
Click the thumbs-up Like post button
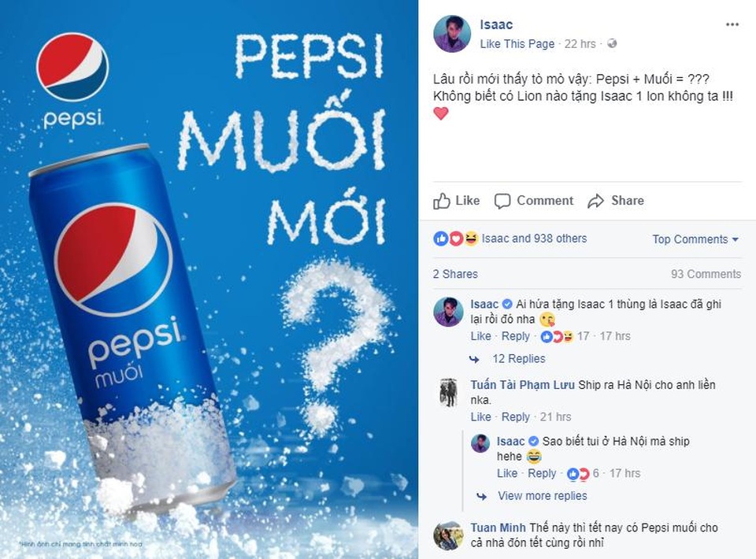[x=457, y=201]
